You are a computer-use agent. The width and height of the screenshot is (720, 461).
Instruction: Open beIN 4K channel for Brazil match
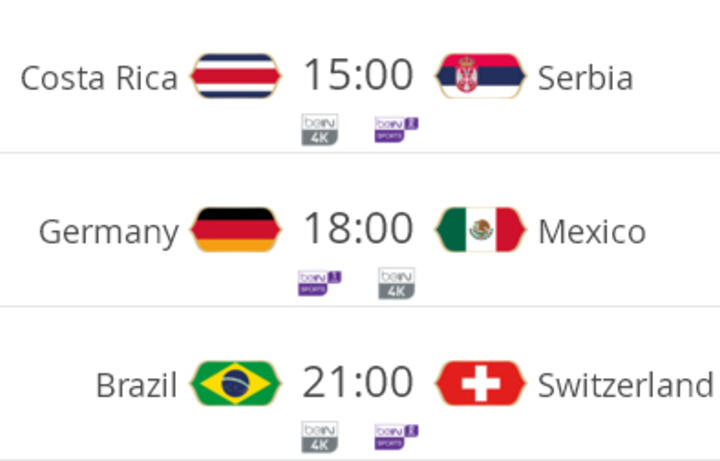pyautogui.click(x=320, y=437)
